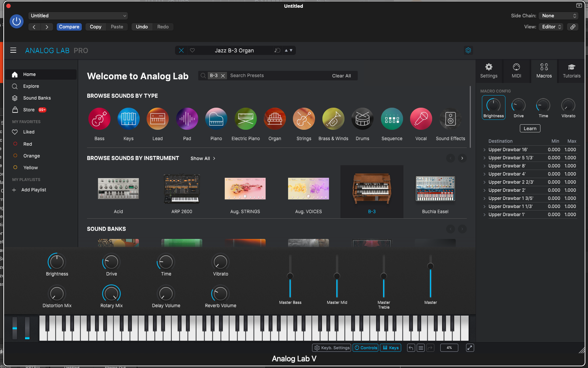Screen dimensions: 588x368
Task: Expand the Upper Drawbar 1' destination row
Action: [x=484, y=215]
